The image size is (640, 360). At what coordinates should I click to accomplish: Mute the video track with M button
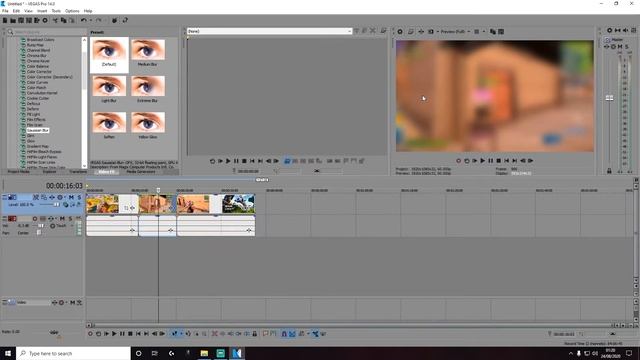[71, 197]
